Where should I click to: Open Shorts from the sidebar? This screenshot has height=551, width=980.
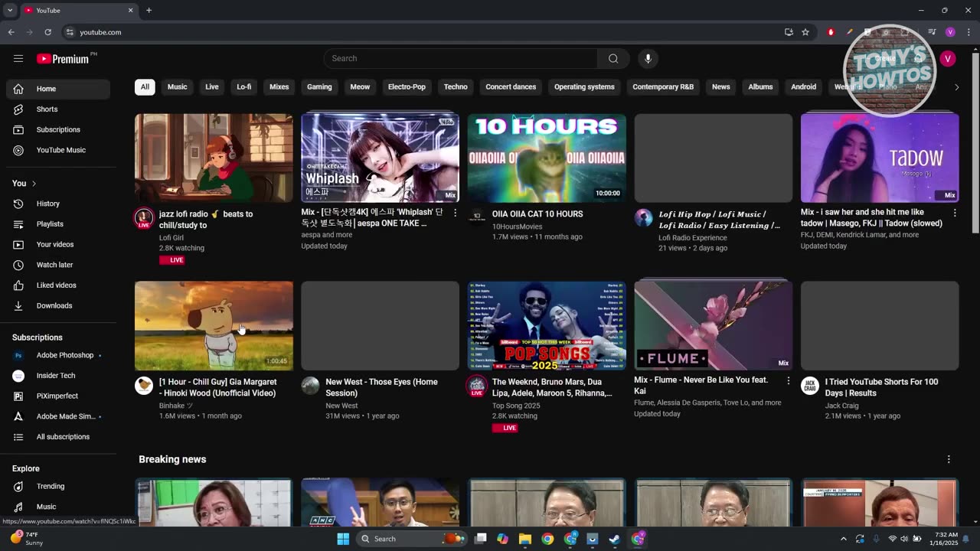(x=58, y=109)
